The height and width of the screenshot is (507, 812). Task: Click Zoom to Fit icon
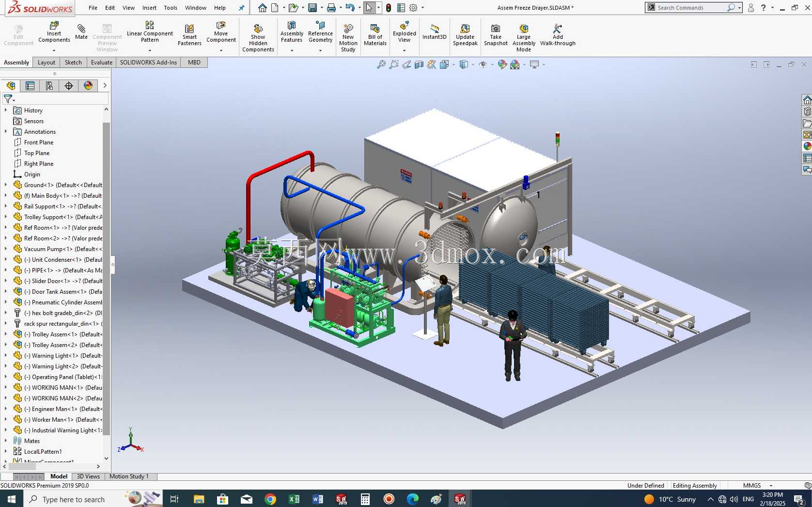coord(381,64)
